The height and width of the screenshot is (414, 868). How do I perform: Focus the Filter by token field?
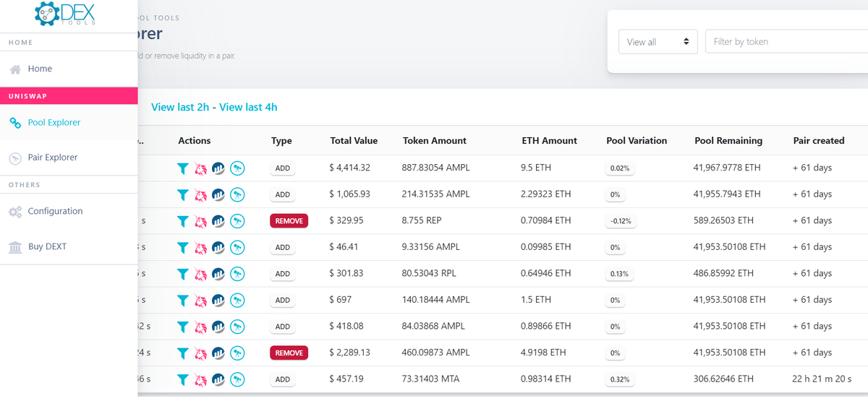pyautogui.click(x=786, y=42)
